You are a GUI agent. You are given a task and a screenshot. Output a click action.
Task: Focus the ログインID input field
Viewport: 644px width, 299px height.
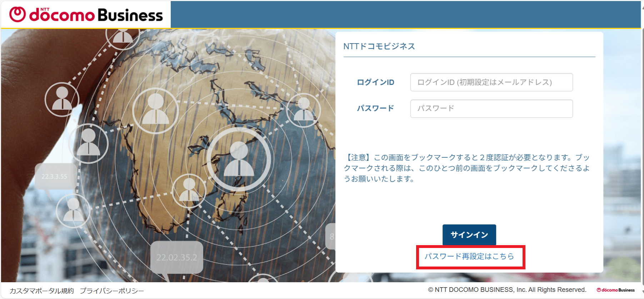click(491, 82)
